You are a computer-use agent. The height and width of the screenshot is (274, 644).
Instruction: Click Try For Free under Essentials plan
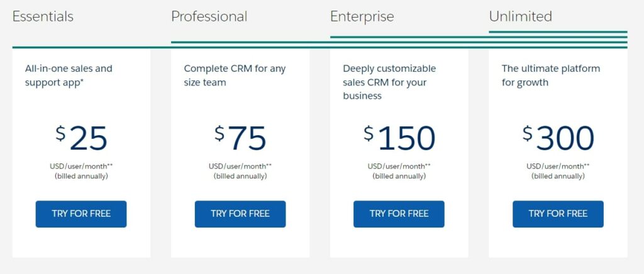(x=81, y=214)
